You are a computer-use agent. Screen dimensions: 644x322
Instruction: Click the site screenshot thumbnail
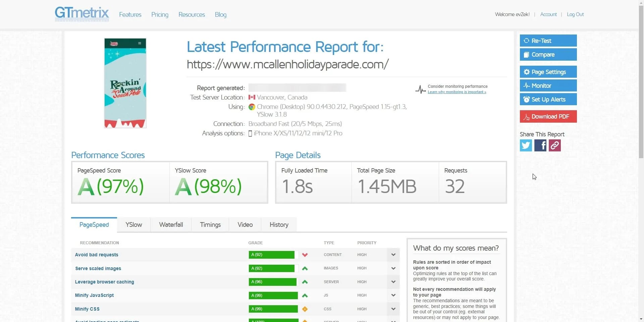125,83
